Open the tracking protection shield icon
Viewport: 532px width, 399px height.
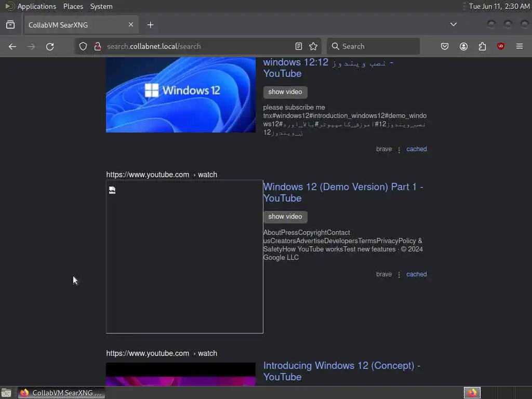pos(83,46)
